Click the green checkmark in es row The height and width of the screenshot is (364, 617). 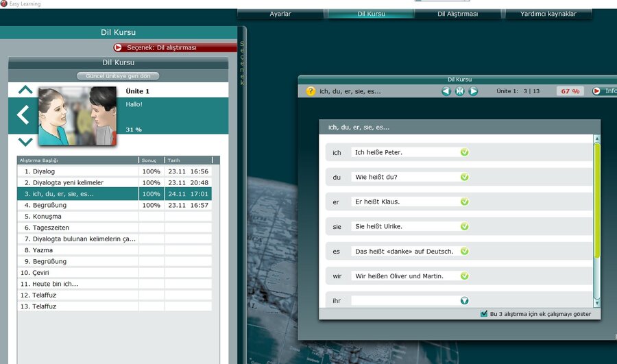pos(464,251)
